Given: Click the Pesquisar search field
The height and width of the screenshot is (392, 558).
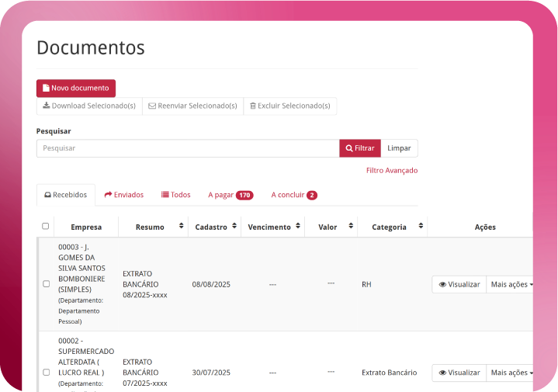Looking at the screenshot, I should click(x=187, y=148).
